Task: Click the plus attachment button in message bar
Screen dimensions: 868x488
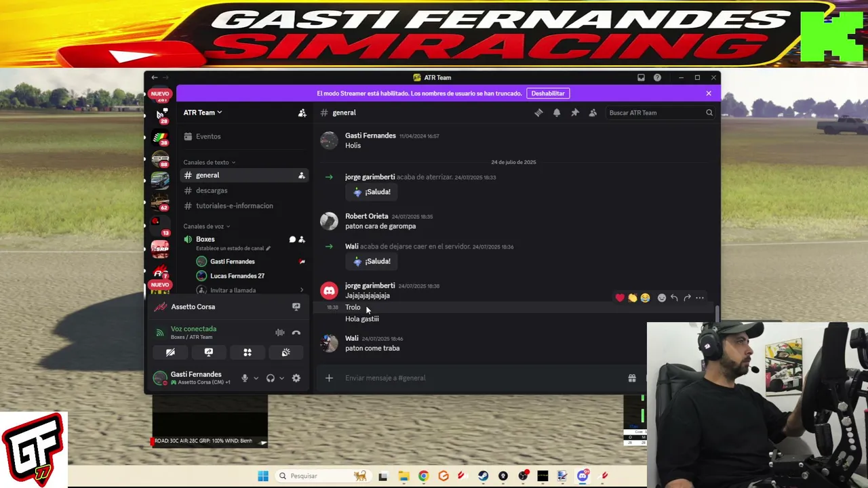Action: click(x=329, y=378)
